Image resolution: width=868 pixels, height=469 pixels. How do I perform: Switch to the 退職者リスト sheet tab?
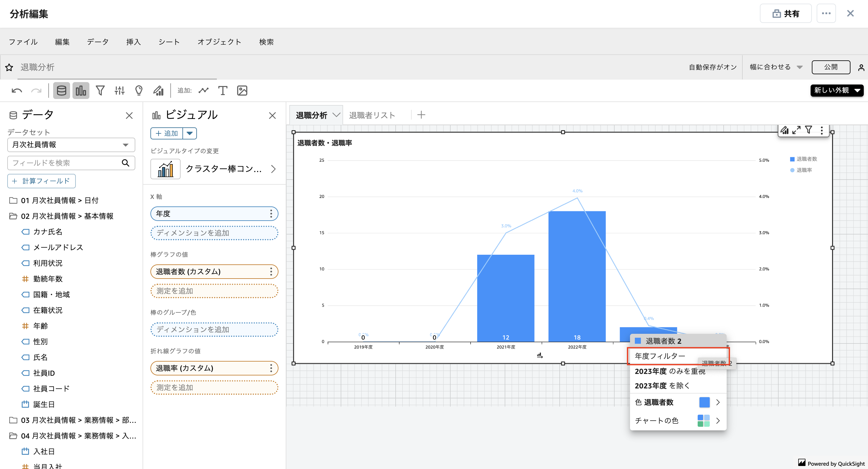pyautogui.click(x=372, y=115)
